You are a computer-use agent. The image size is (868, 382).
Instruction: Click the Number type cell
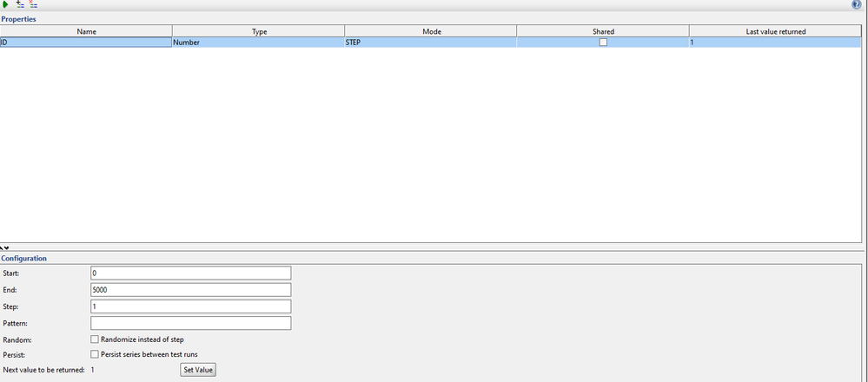coord(259,42)
